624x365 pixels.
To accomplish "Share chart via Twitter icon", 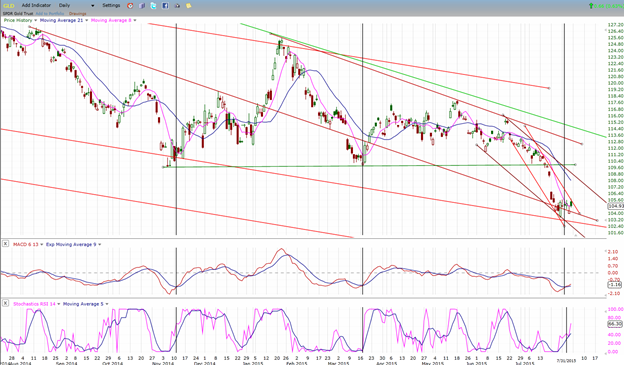I will 154,6.
